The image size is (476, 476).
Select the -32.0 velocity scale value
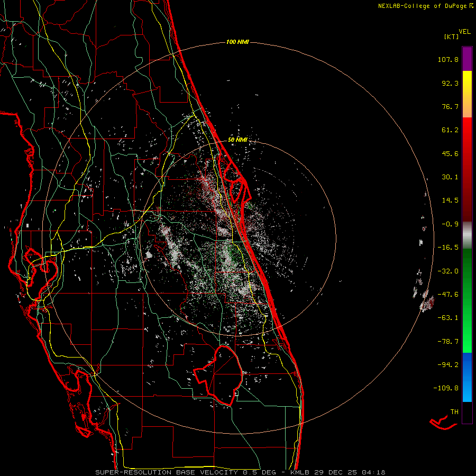click(x=448, y=271)
